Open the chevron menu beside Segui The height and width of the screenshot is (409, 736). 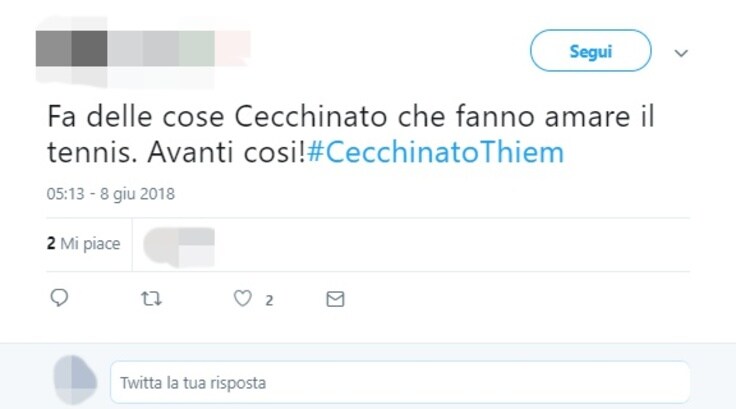click(x=681, y=53)
